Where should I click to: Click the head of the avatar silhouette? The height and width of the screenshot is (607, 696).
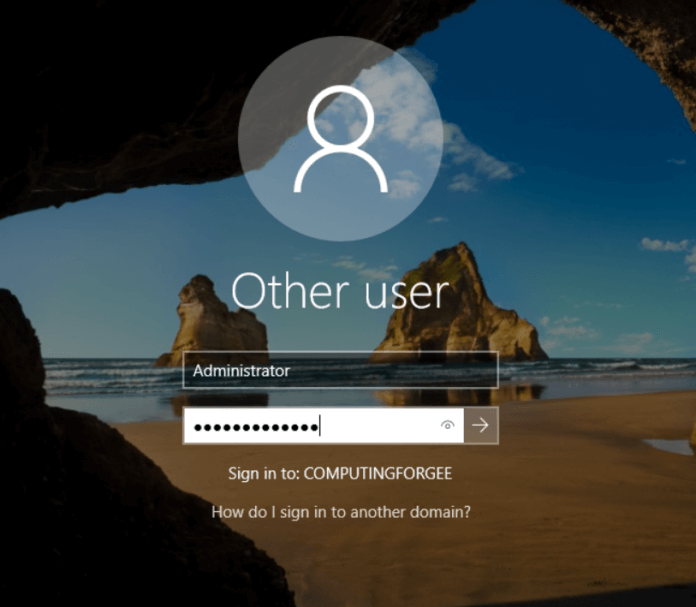[x=340, y=117]
